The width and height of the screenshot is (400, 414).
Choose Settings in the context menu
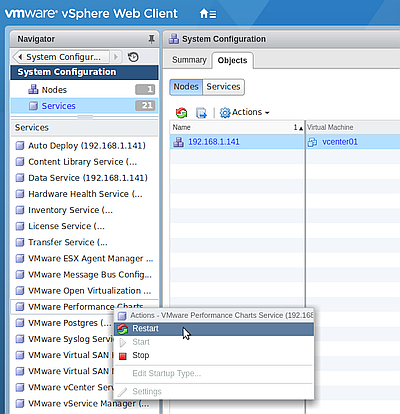214,391
